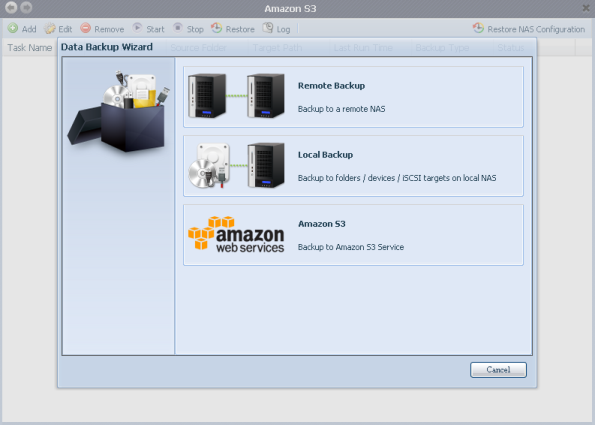Go forward with the right arrow button
The height and width of the screenshot is (425, 595).
point(26,8)
